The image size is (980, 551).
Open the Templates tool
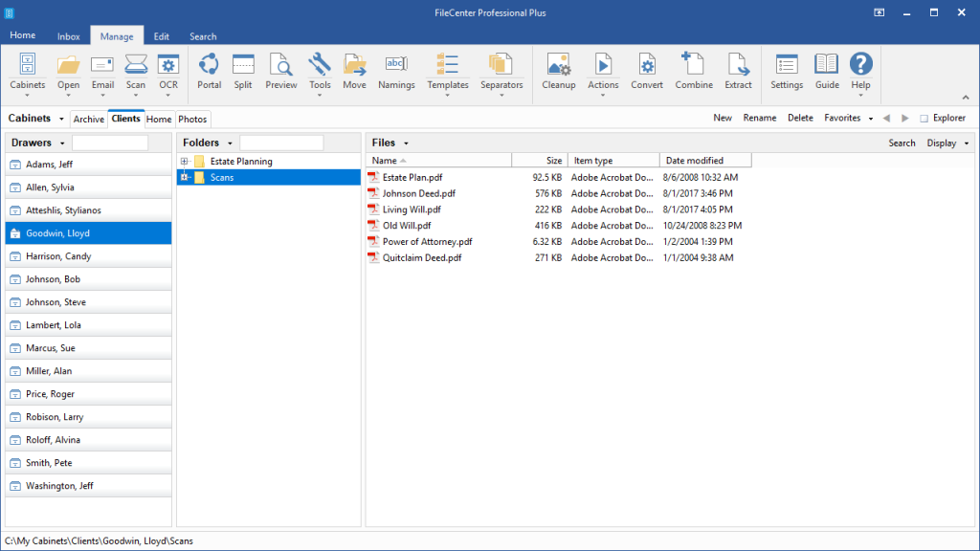448,72
